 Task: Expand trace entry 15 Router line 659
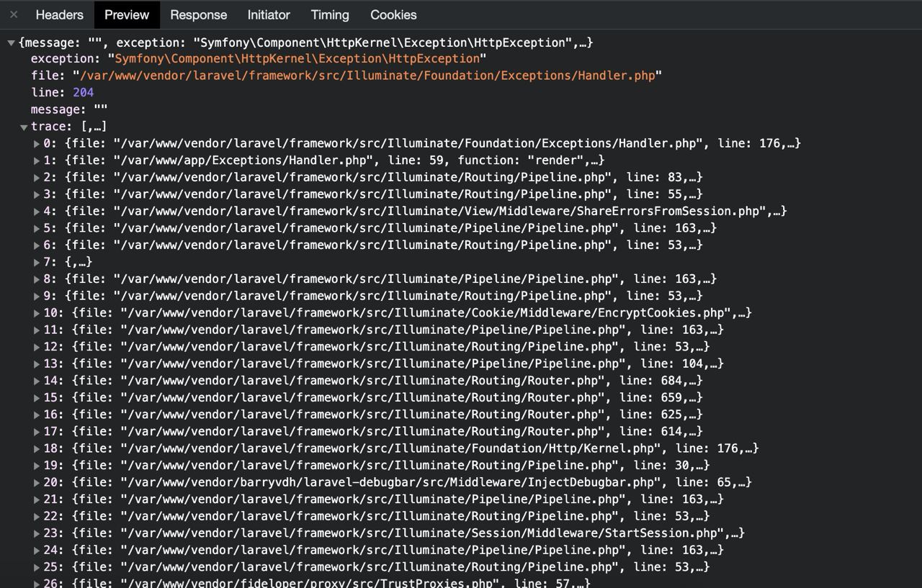click(x=37, y=398)
